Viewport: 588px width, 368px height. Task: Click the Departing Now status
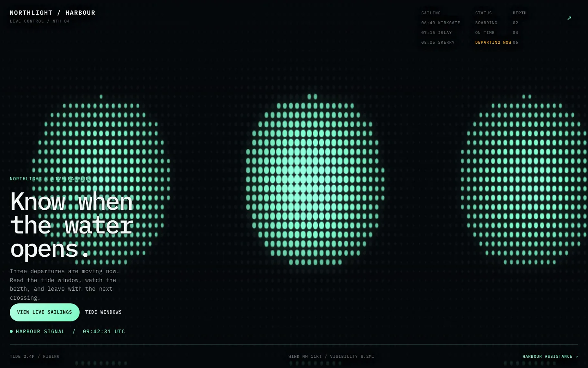point(493,43)
